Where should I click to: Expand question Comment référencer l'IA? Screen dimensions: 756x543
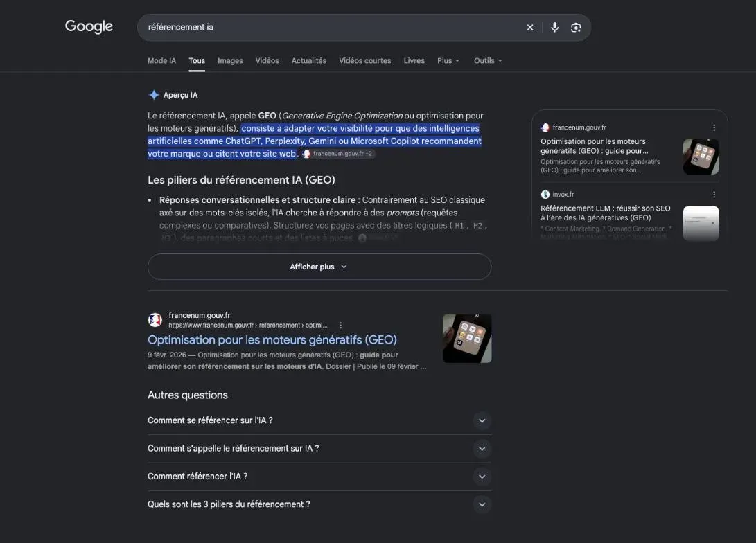[x=319, y=477]
